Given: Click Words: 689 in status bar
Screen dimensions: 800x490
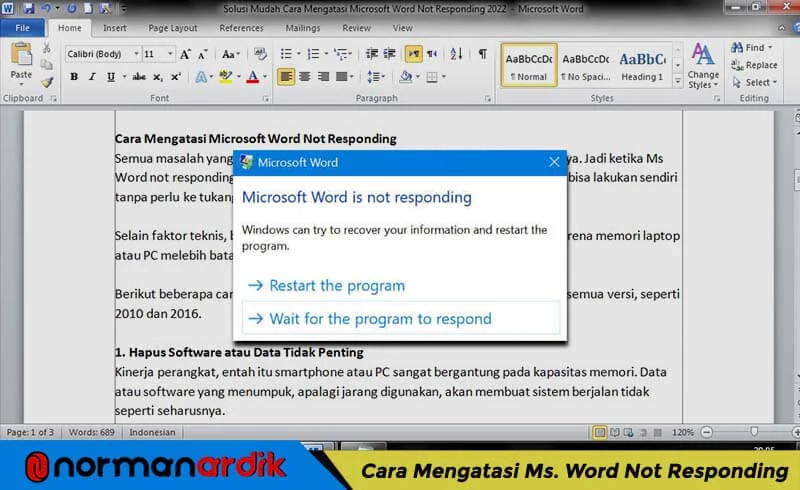Looking at the screenshot, I should pos(91,432).
